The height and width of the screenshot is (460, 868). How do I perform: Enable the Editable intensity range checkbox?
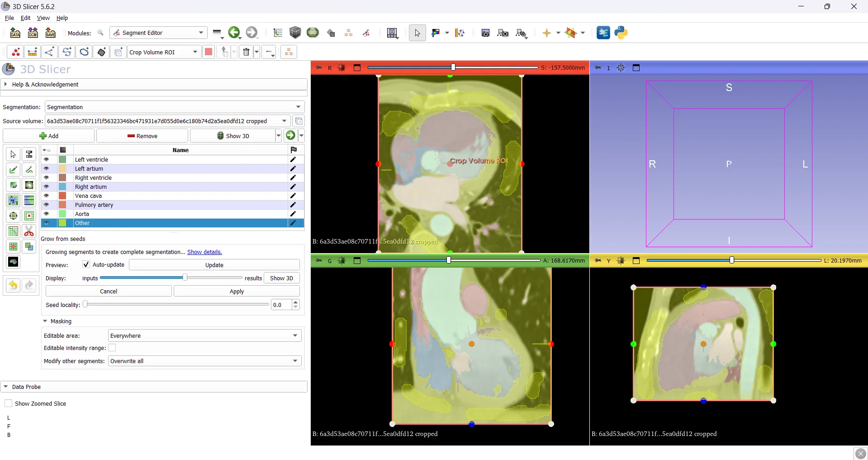(112, 348)
